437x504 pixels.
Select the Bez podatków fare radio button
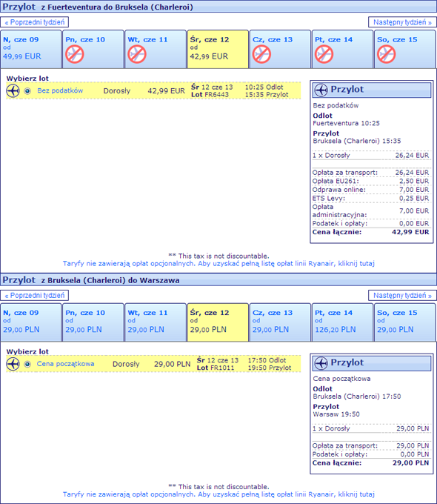coord(27,91)
